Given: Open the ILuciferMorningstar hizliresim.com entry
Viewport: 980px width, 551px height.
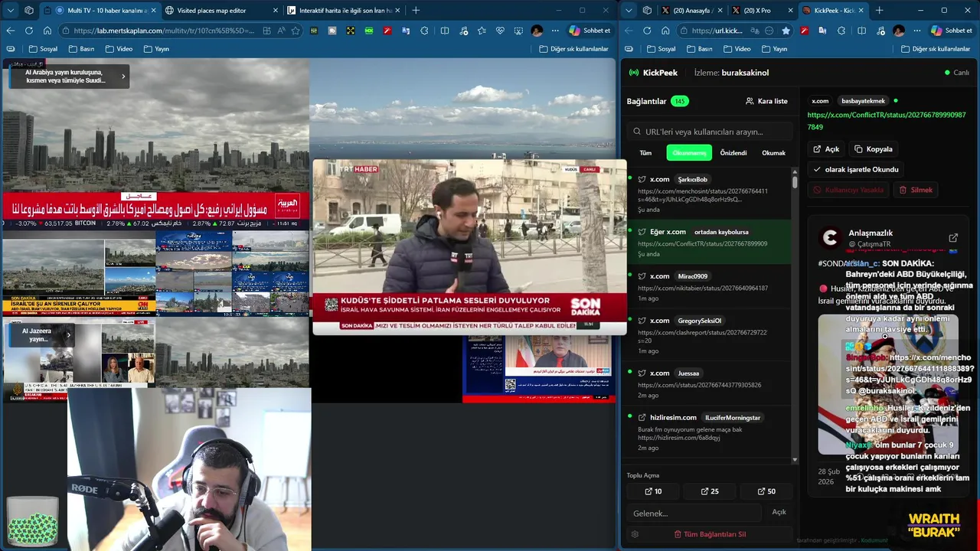Looking at the screenshot, I should (x=708, y=432).
